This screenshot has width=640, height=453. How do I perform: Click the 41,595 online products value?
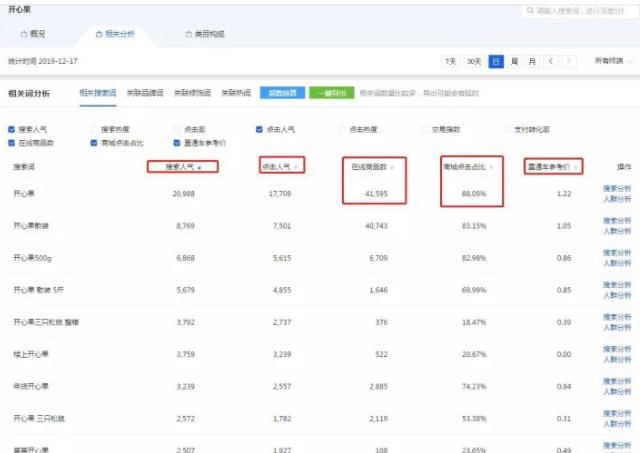coord(376,194)
